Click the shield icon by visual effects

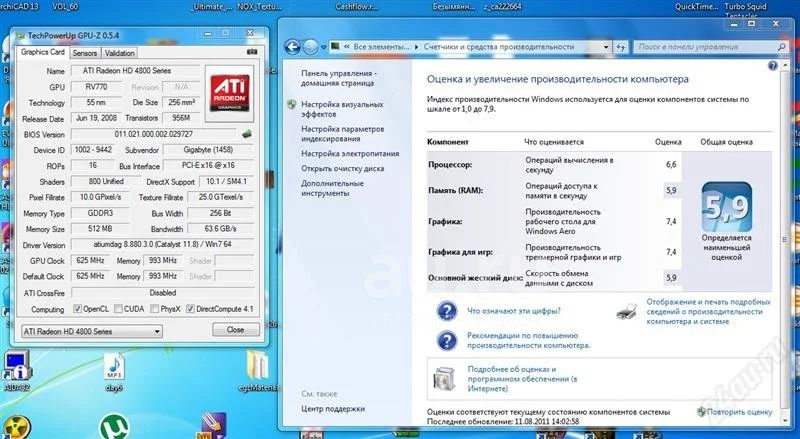pos(291,105)
